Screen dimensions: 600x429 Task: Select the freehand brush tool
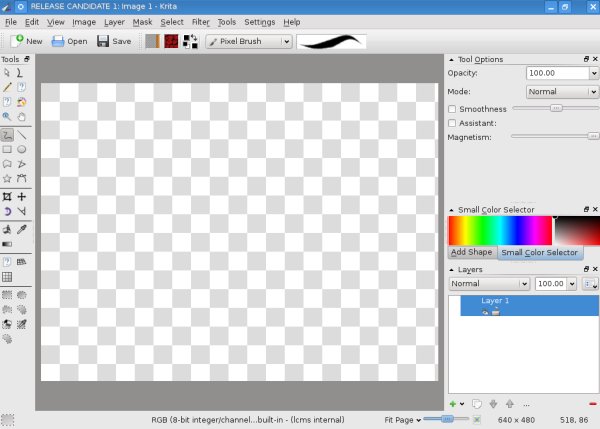point(7,135)
